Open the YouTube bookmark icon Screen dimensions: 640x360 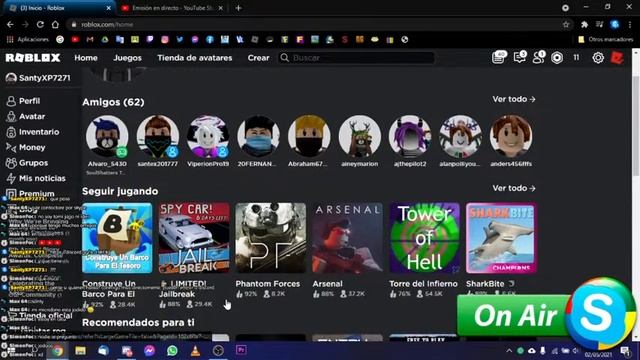click(x=75, y=40)
